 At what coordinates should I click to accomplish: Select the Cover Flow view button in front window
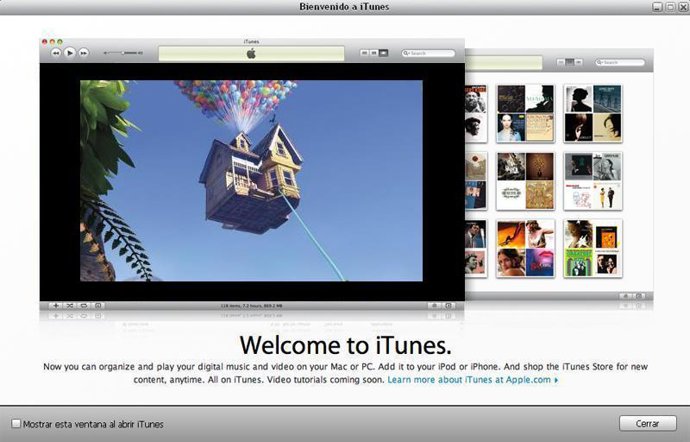384,53
